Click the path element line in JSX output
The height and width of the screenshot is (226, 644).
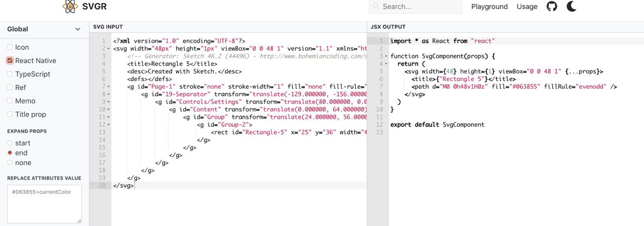[514, 87]
